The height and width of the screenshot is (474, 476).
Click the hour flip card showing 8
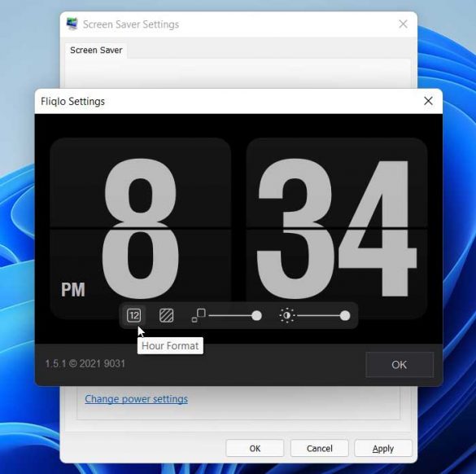click(141, 228)
